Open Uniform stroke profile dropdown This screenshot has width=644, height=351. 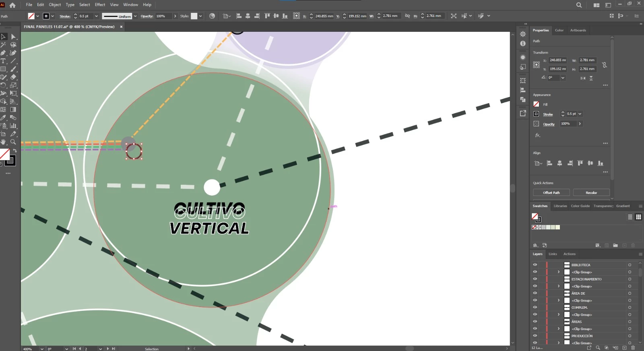pos(135,16)
